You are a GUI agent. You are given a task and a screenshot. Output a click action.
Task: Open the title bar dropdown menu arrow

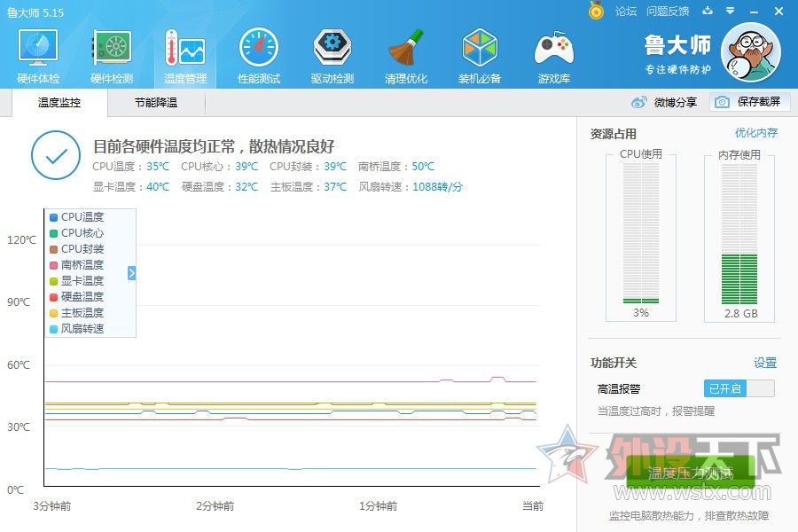point(731,11)
